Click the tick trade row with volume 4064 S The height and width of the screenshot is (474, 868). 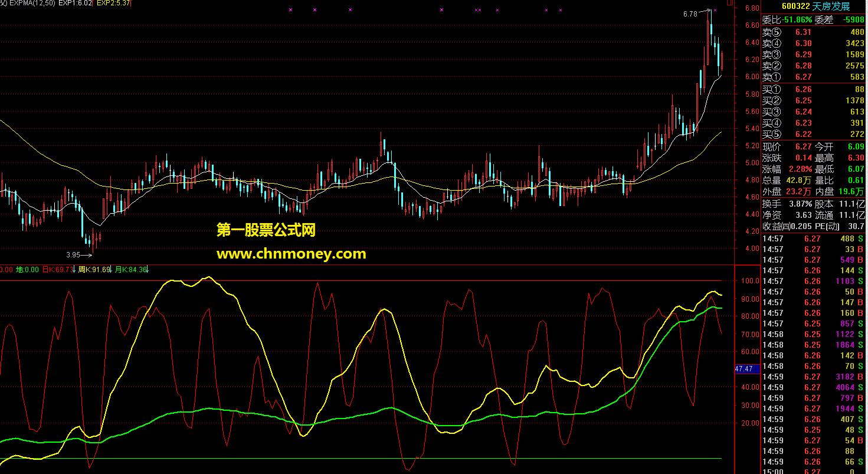pyautogui.click(x=814, y=387)
